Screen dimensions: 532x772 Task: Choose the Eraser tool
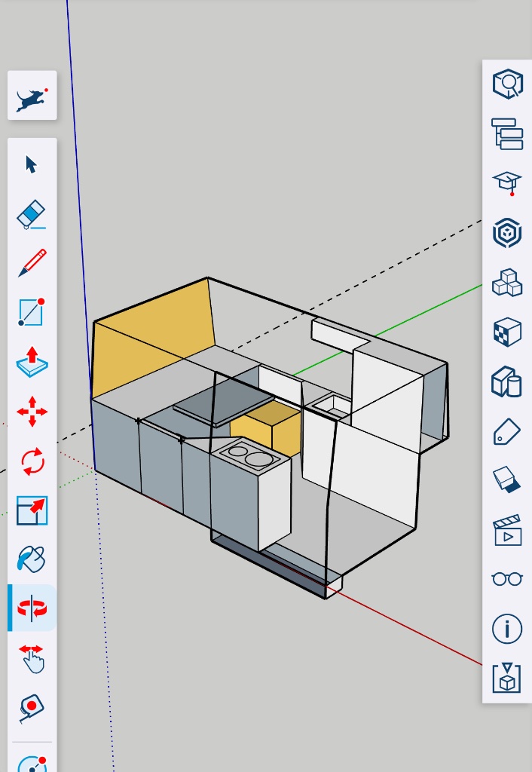click(32, 214)
